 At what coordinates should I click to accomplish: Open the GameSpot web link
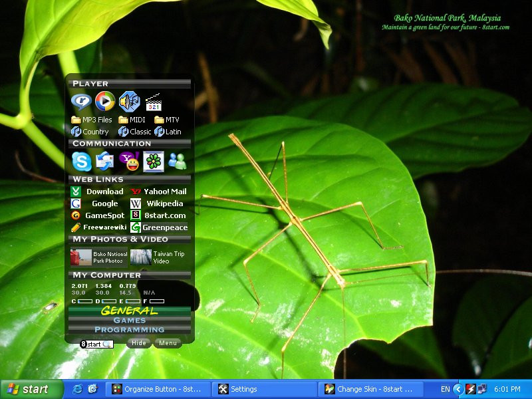[x=98, y=215]
